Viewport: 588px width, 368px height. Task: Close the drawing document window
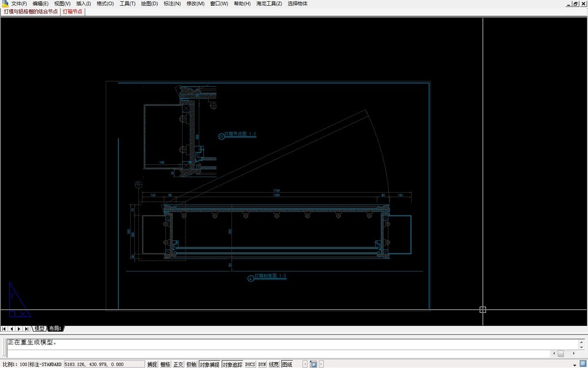pos(583,4)
